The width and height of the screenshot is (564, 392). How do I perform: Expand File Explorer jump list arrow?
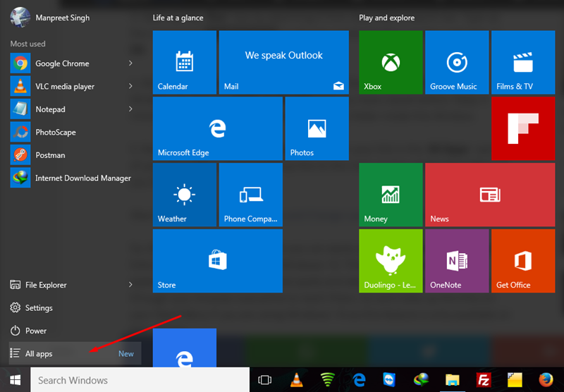[130, 285]
